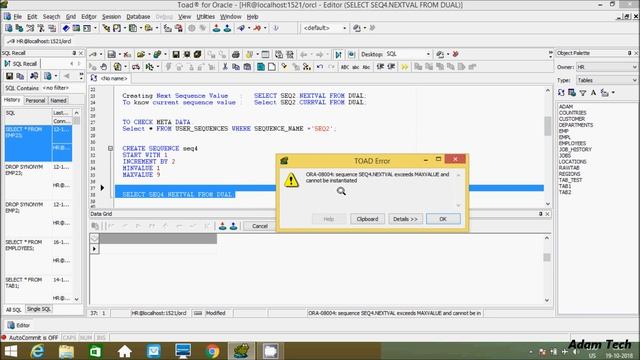This screenshot has width=640, height=360.
Task: Open Internet Explorer from the taskbar
Action: pyautogui.click(x=37, y=351)
